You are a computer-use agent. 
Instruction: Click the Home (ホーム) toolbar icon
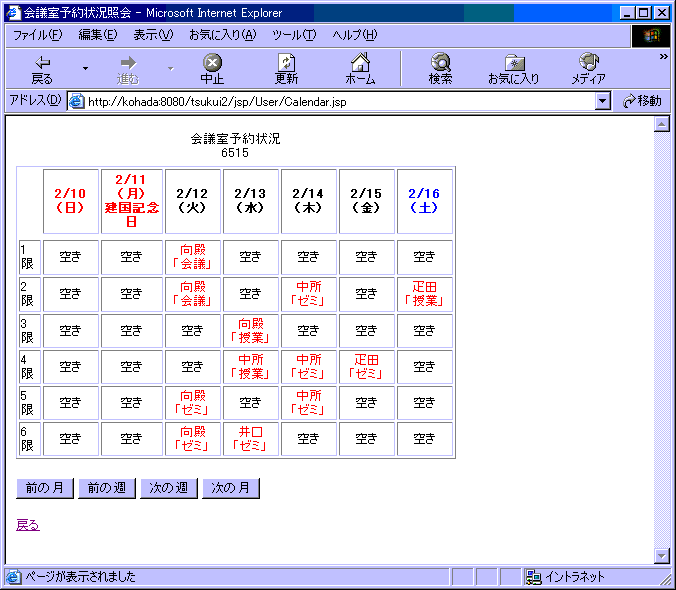tap(360, 63)
